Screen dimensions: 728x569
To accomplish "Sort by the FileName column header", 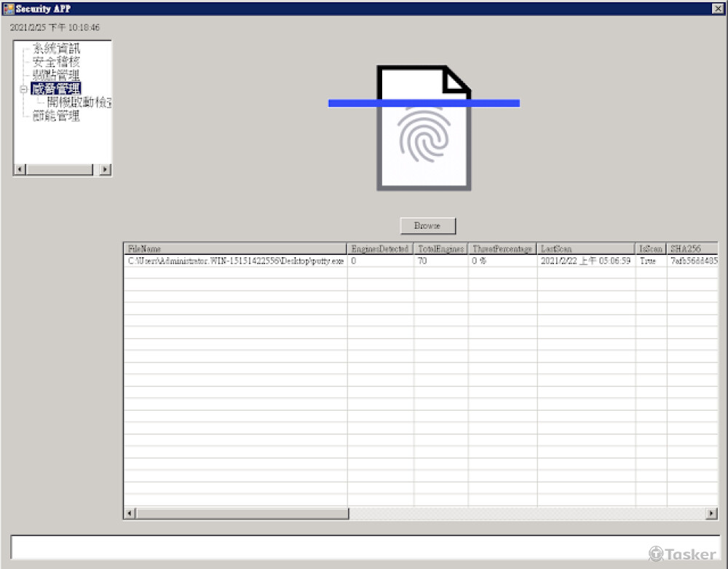I will [235, 248].
